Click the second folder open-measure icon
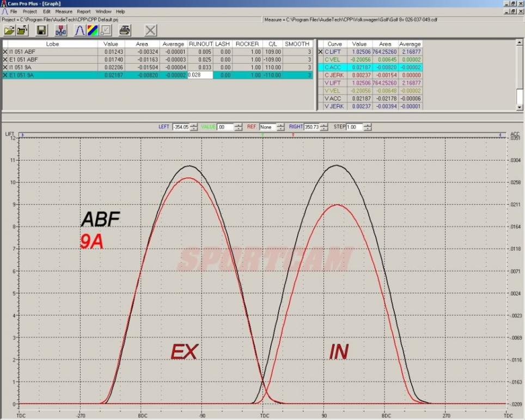Screen dimensions: 525x420 [22, 30]
